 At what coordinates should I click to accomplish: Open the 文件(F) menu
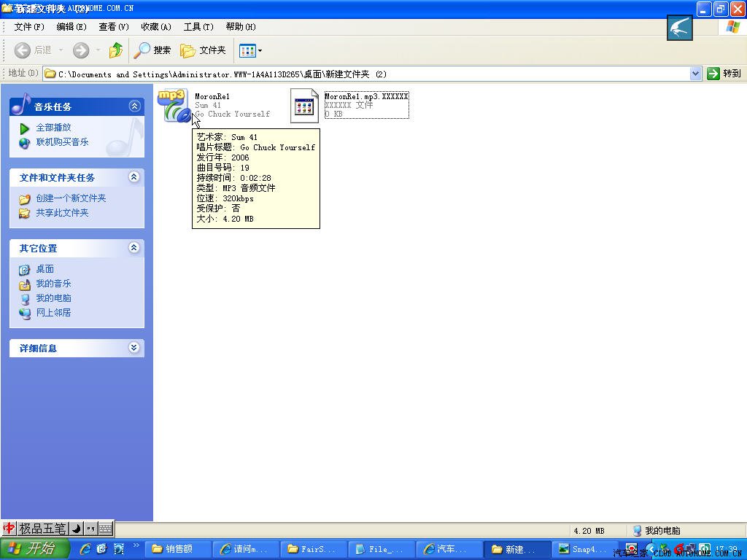click(x=29, y=27)
